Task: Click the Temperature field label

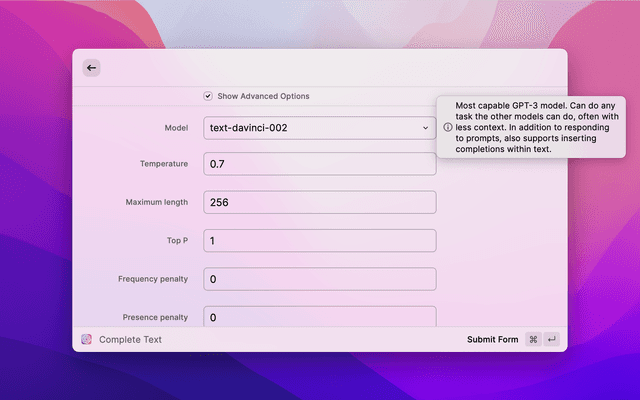Action: tap(164, 163)
